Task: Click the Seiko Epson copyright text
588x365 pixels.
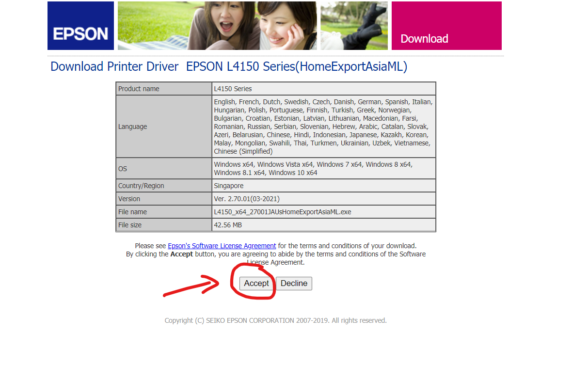Action: tap(275, 320)
